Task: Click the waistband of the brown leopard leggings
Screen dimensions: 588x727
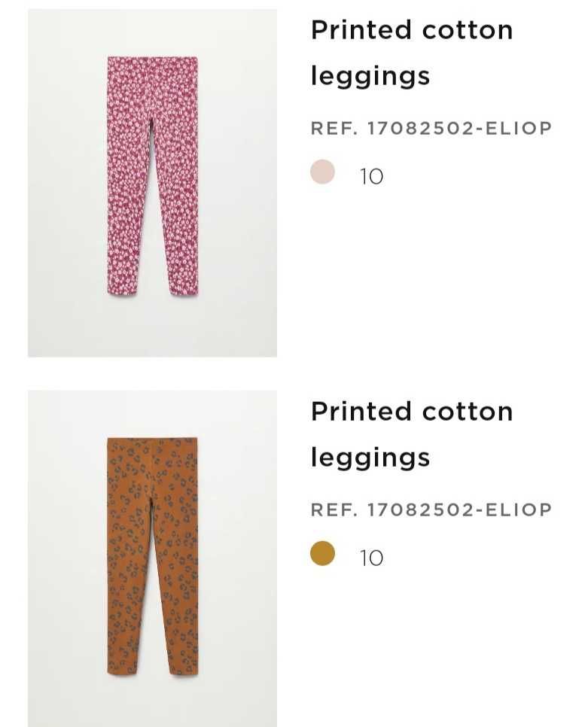Action: 153,442
